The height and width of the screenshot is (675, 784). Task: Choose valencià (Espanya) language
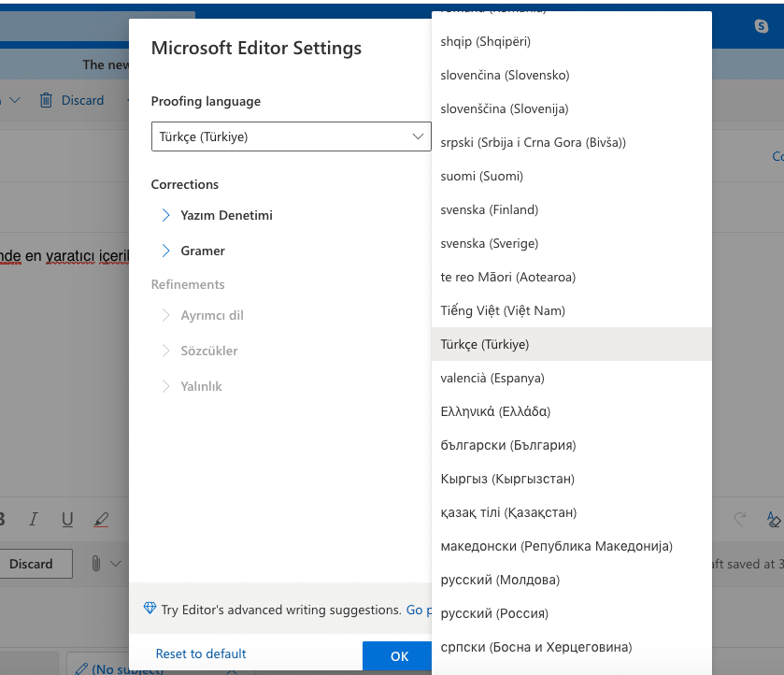point(572,378)
